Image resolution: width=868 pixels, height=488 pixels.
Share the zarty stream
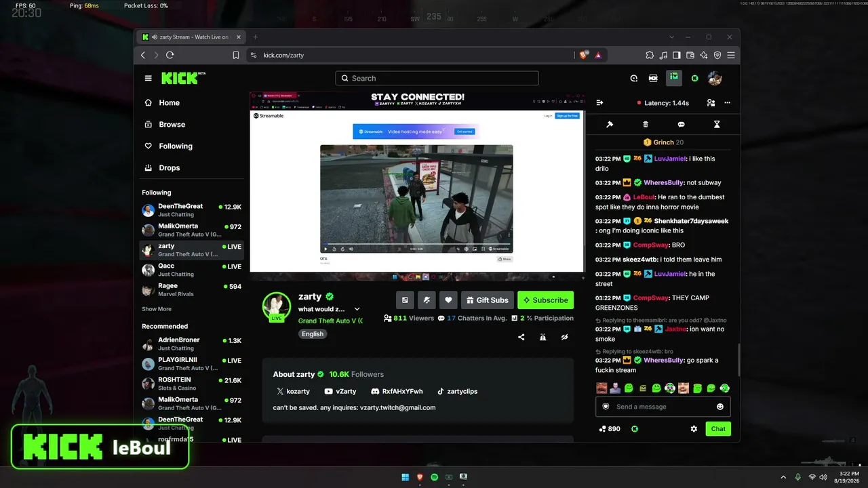point(521,337)
